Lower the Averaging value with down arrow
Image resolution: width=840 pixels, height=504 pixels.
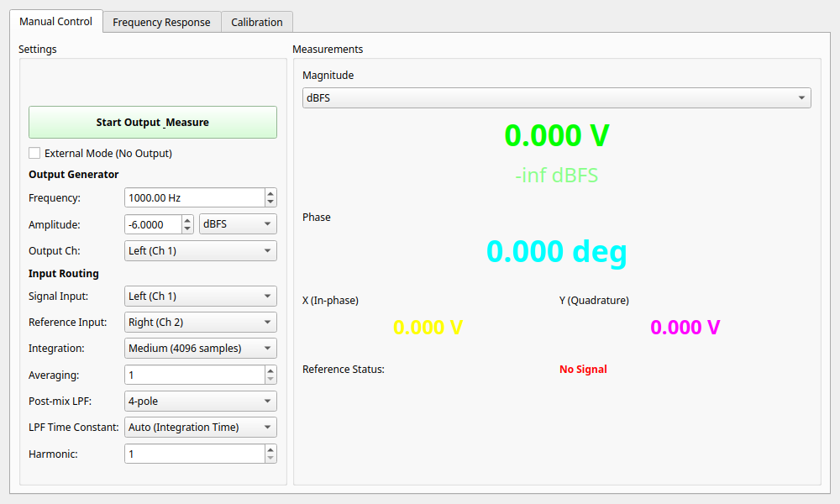pyautogui.click(x=270, y=380)
